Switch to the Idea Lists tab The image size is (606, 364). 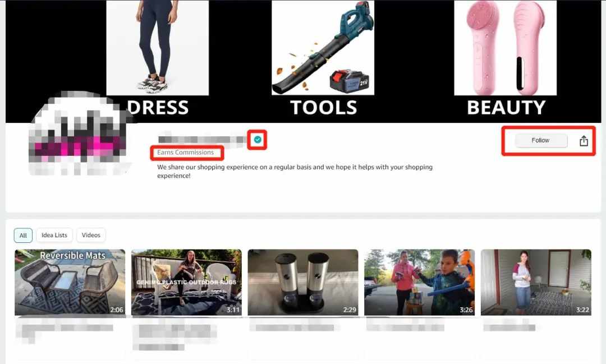pyautogui.click(x=54, y=235)
